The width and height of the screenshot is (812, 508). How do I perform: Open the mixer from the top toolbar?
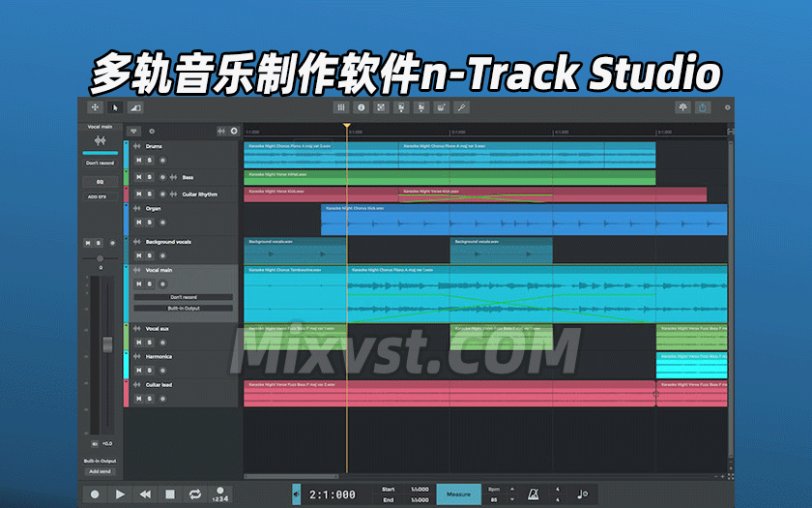340,107
